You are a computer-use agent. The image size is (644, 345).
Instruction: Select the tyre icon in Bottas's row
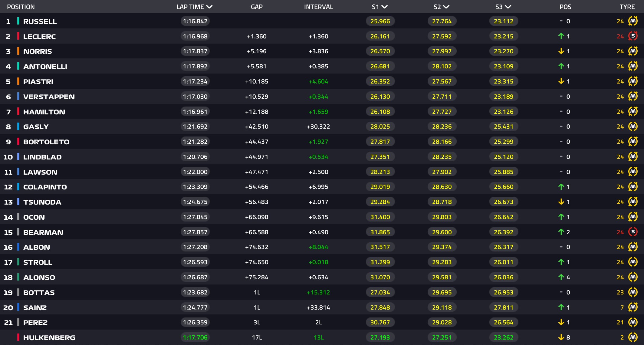click(633, 292)
